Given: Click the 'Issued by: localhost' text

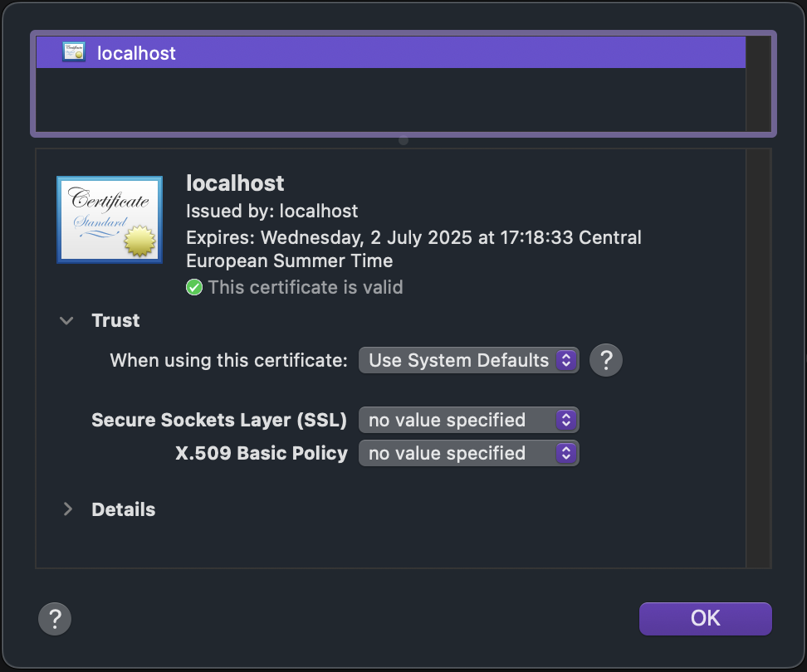Looking at the screenshot, I should click(271, 211).
